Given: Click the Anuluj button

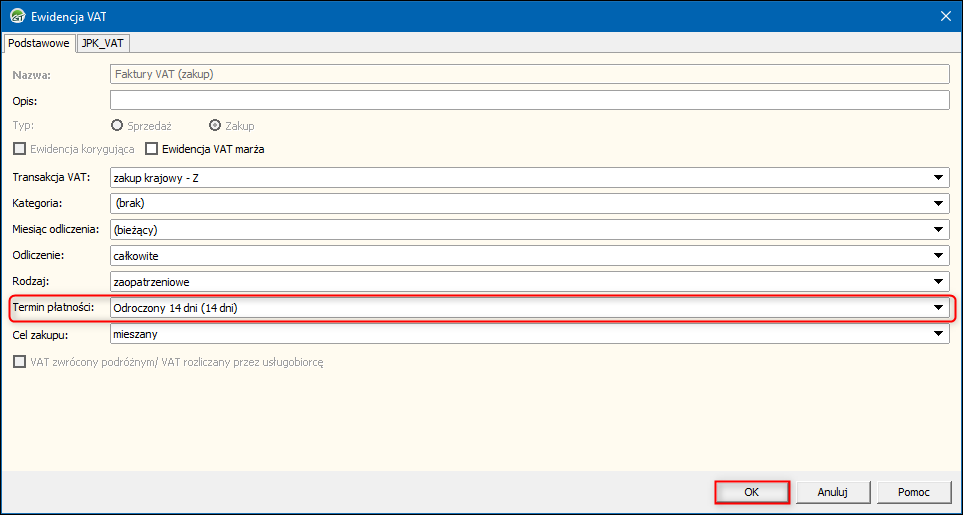Looking at the screenshot, I should pos(833,492).
